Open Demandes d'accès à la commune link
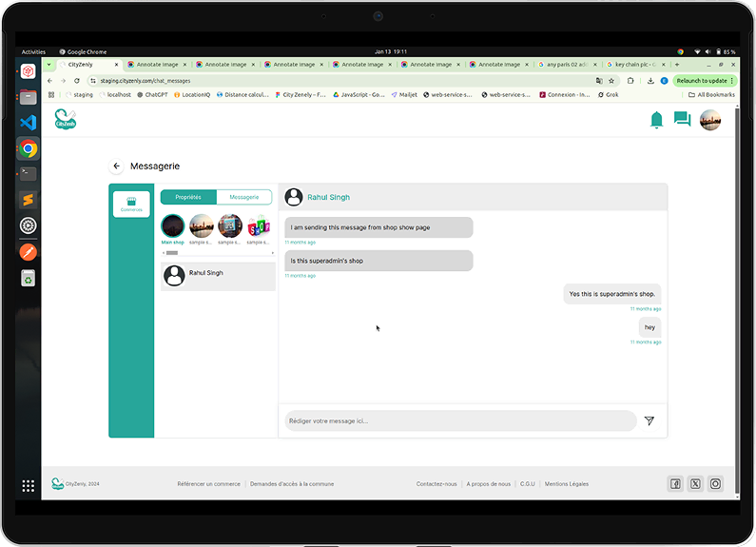 (x=292, y=484)
